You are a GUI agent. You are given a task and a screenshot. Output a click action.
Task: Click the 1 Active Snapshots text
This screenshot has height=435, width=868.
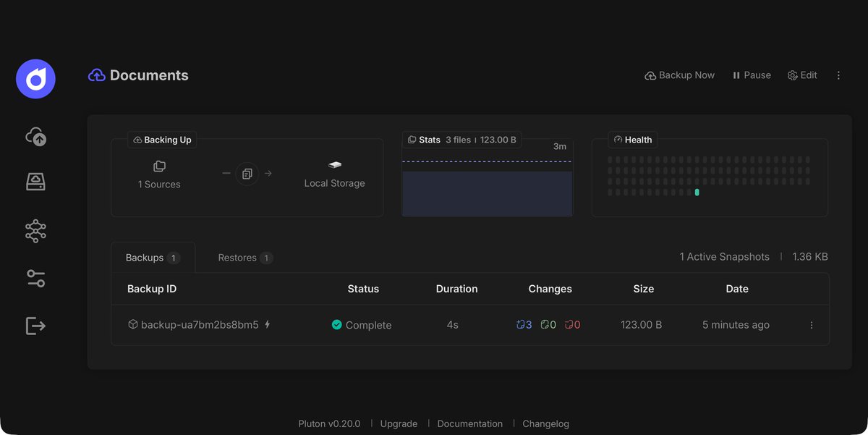tap(725, 257)
